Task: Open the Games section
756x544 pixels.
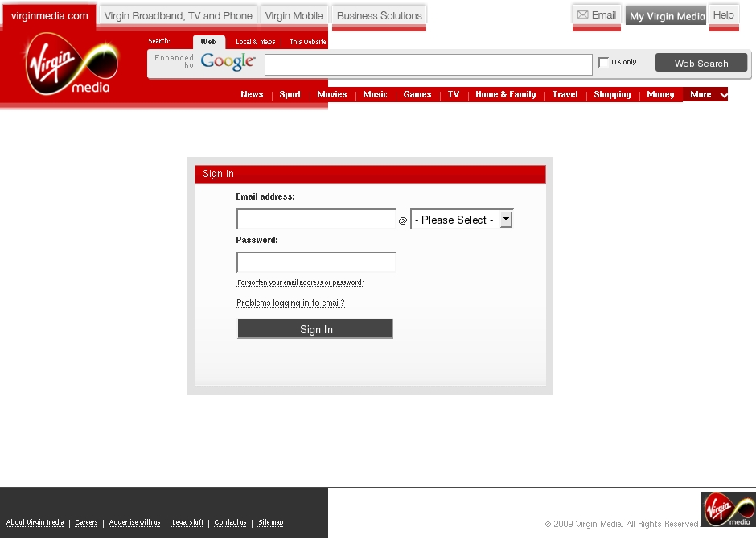Action: (417, 94)
